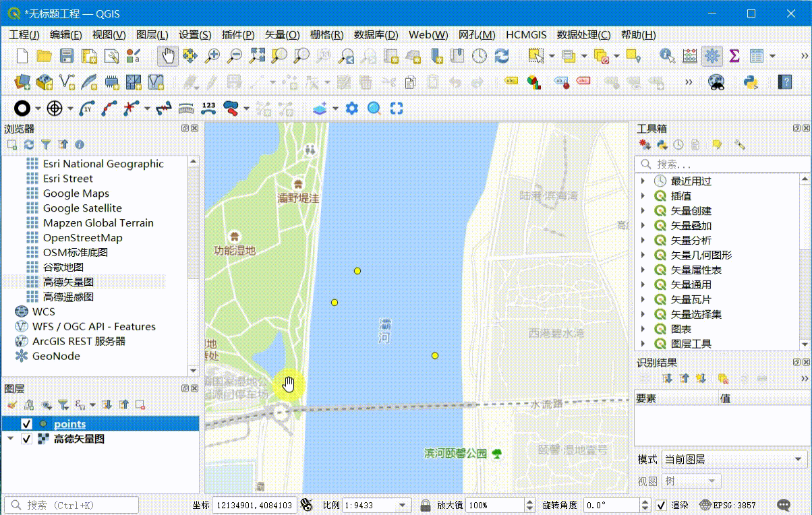Open Statistical Summary sigma icon

pyautogui.click(x=734, y=56)
